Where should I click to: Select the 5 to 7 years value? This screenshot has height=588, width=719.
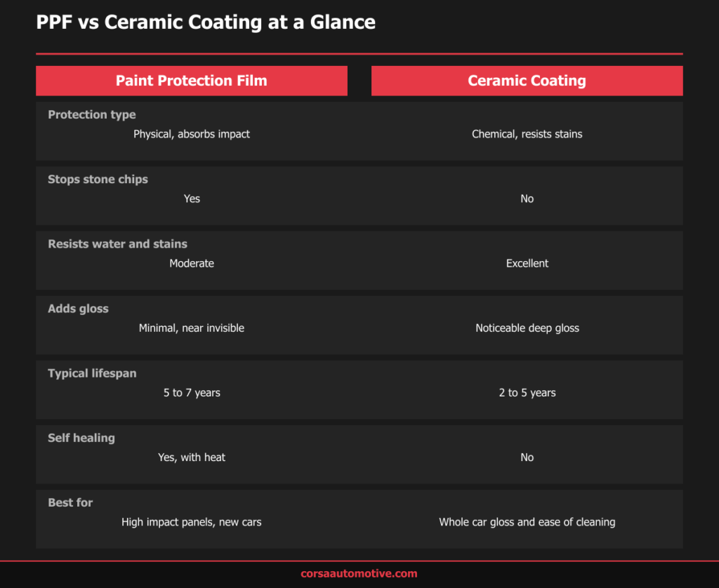pyautogui.click(x=192, y=393)
